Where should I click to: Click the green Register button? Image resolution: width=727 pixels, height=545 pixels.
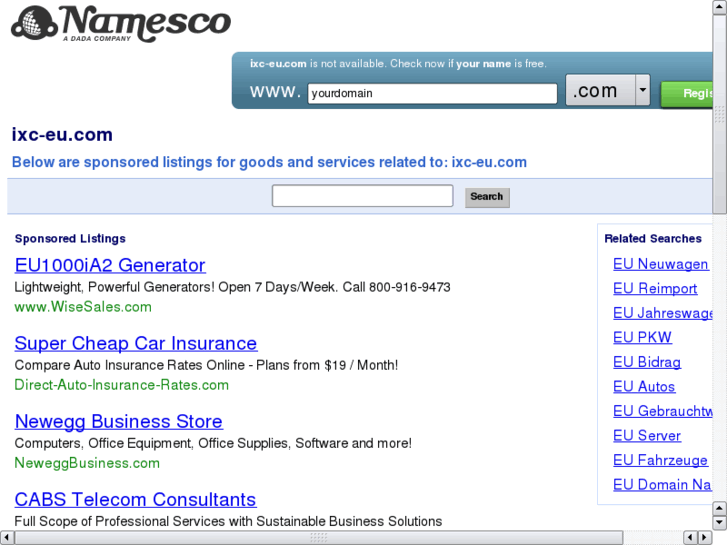point(687,94)
